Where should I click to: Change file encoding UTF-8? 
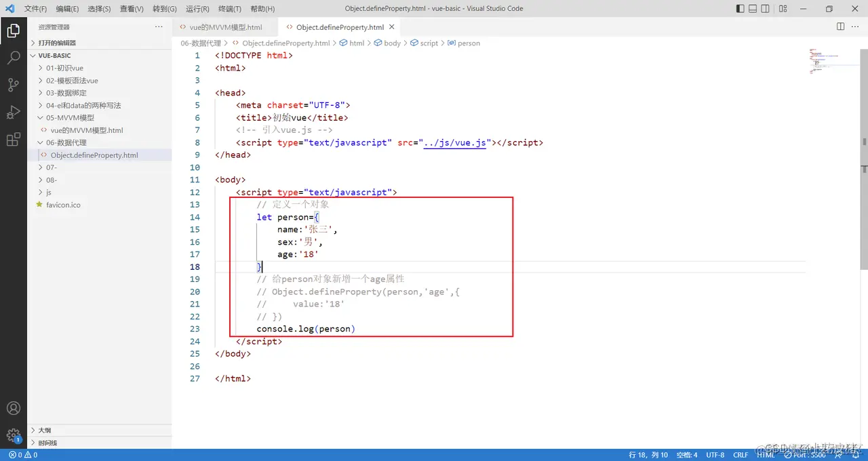(715, 455)
